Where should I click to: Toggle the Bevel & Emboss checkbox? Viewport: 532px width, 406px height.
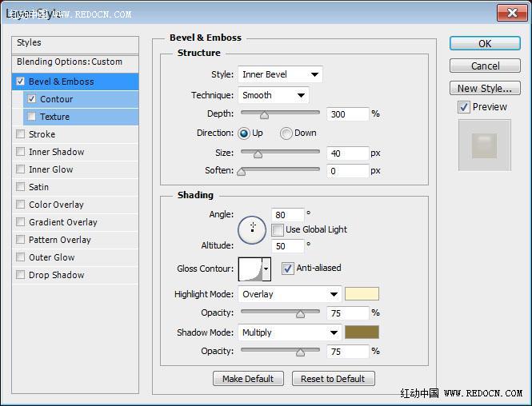[20, 82]
